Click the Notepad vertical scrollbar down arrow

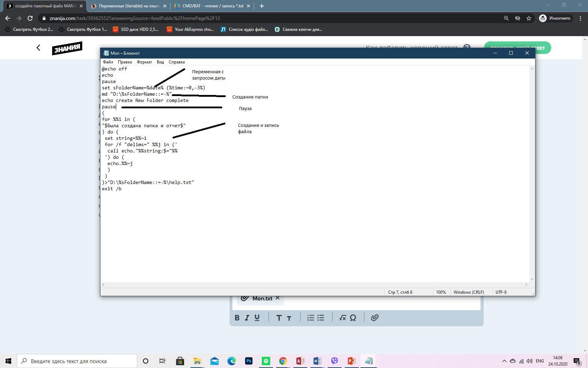click(x=532, y=279)
